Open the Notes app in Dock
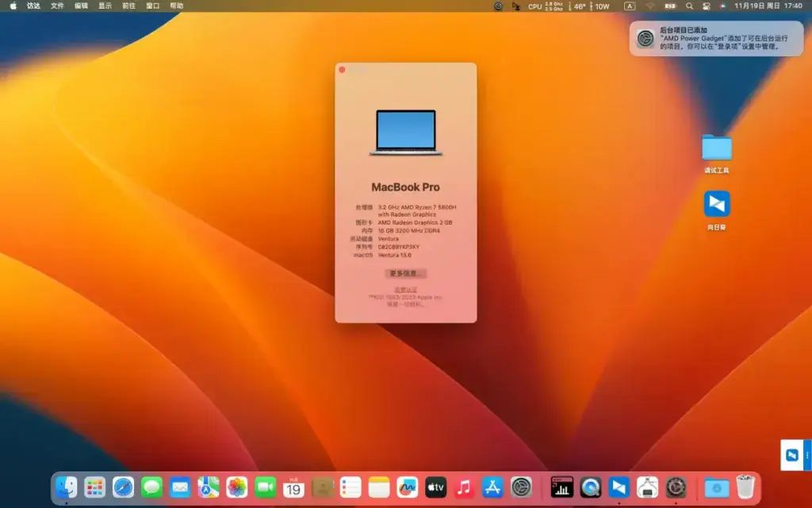The image size is (812, 508). point(379,487)
